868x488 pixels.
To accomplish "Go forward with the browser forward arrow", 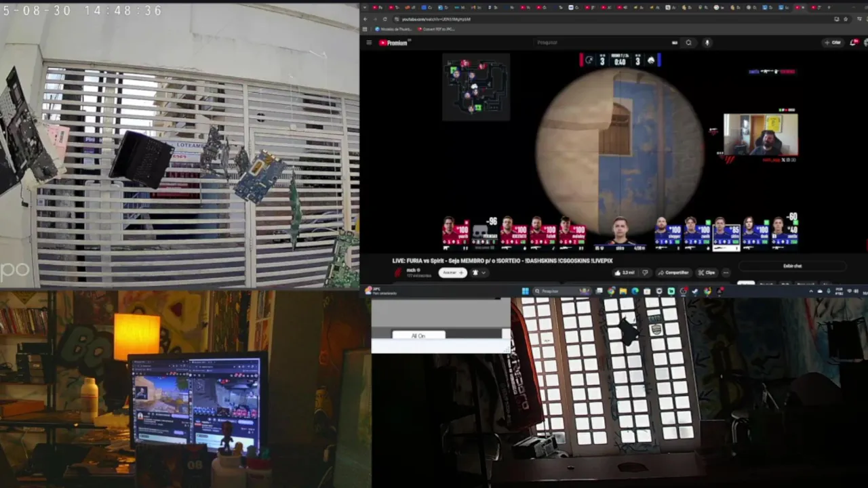I will pyautogui.click(x=374, y=19).
